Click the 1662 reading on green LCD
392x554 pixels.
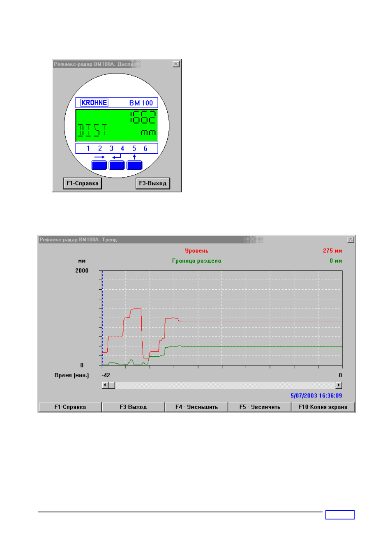pyautogui.click(x=143, y=118)
